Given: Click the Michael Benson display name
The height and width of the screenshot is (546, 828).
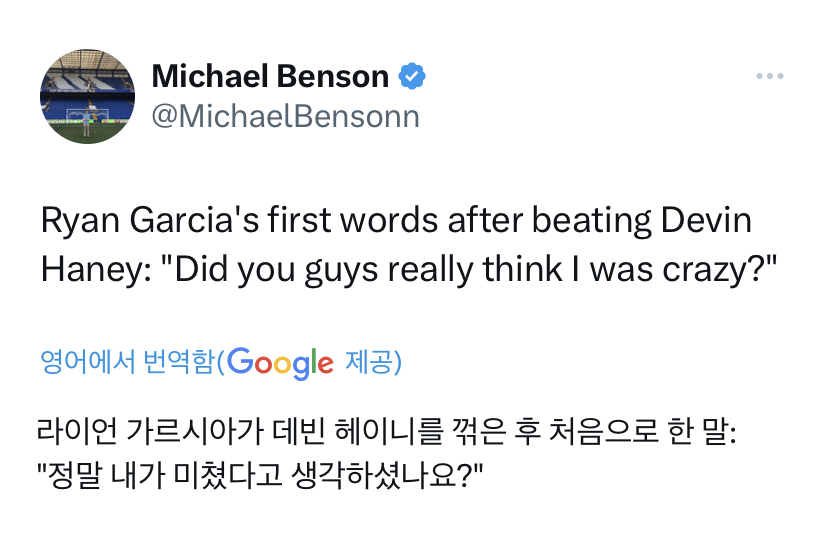Looking at the screenshot, I should (x=270, y=76).
